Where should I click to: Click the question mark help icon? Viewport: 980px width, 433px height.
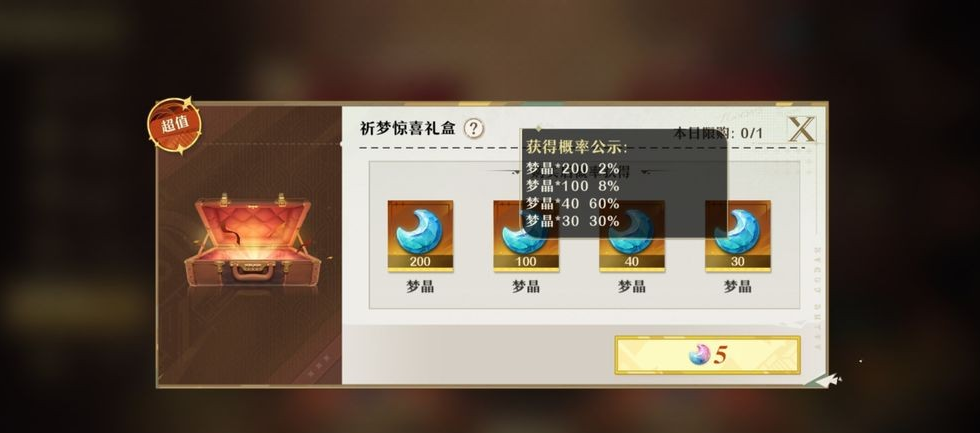pyautogui.click(x=474, y=129)
